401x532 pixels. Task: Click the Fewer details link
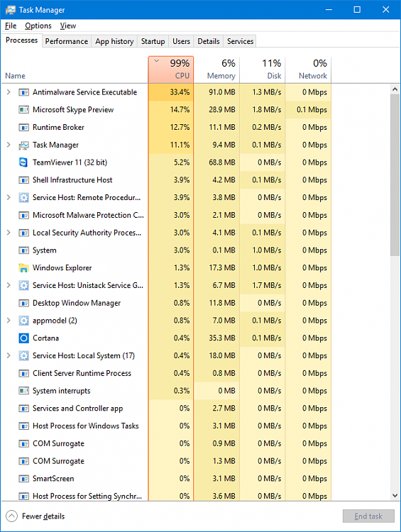43,516
